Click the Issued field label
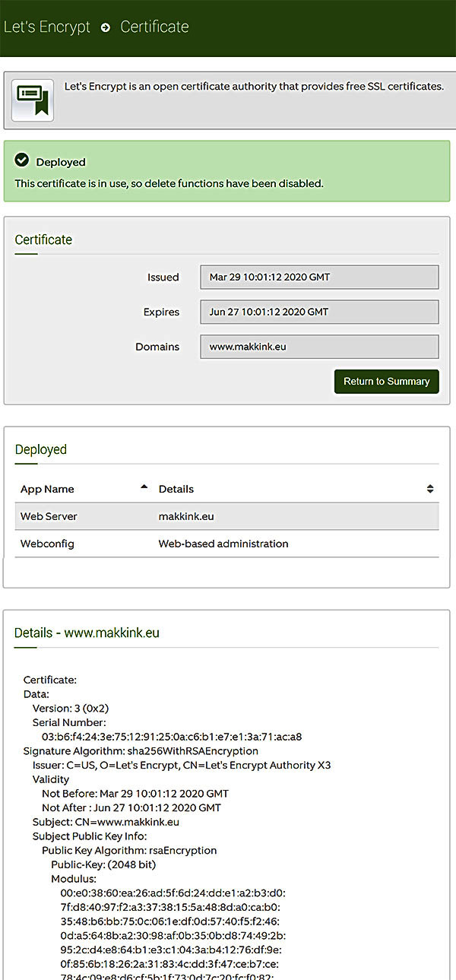Viewport: 456px width, 980px height. point(163,278)
